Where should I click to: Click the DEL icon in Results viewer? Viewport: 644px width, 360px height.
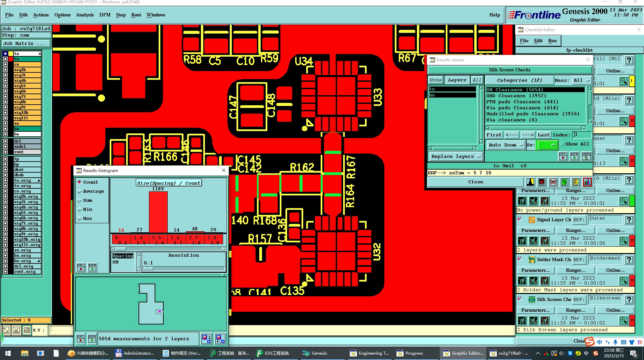563,156
